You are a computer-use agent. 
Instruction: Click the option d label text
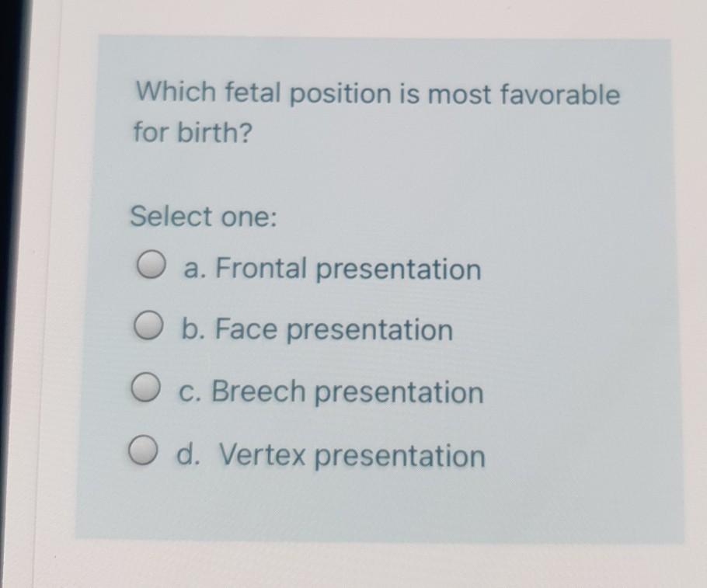[x=331, y=454]
